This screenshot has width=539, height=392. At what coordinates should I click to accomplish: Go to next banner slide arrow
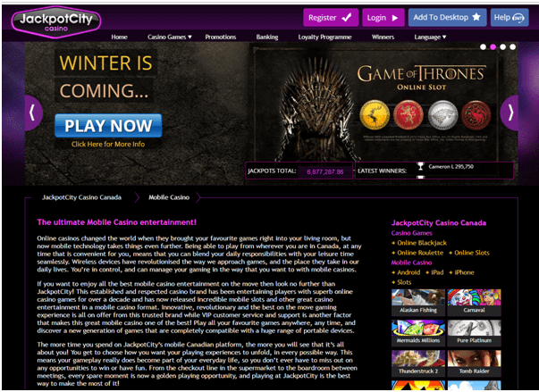510,113
